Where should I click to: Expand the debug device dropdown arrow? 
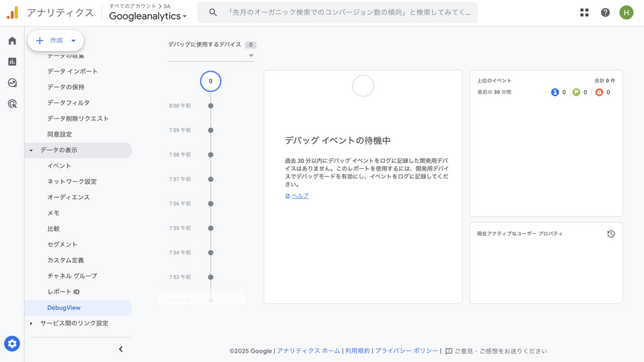[252, 56]
